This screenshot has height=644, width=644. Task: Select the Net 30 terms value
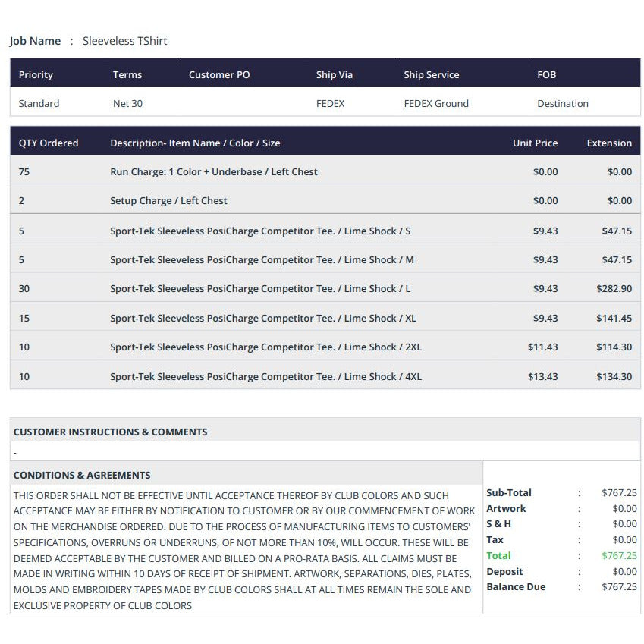127,103
